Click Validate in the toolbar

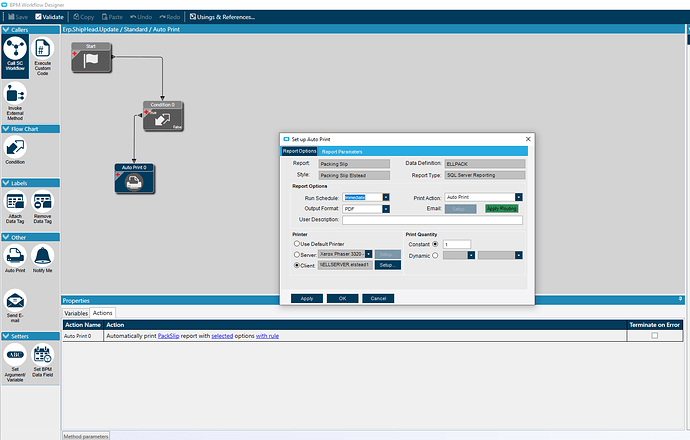coord(49,17)
